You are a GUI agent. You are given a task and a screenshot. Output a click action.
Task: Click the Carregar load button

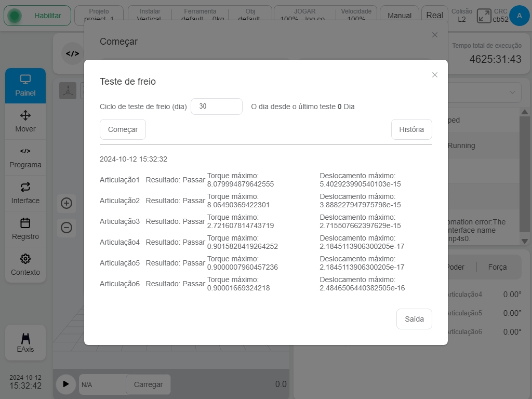(x=148, y=384)
